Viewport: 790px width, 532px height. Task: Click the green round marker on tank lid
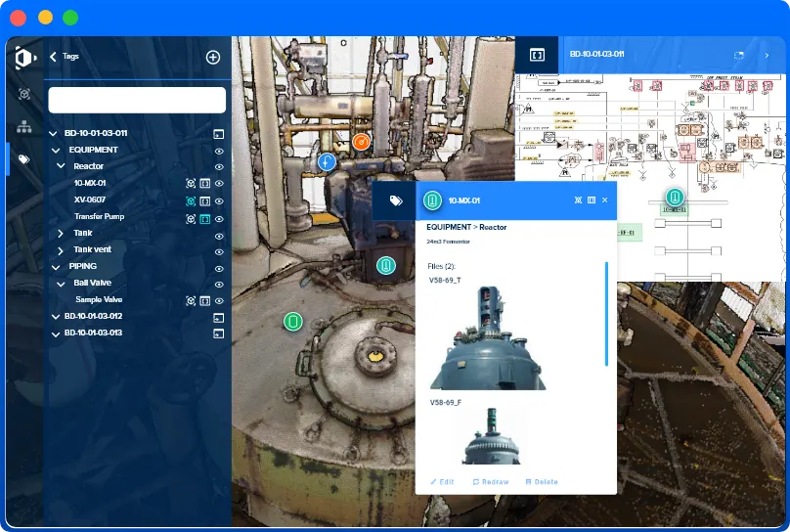tap(292, 322)
